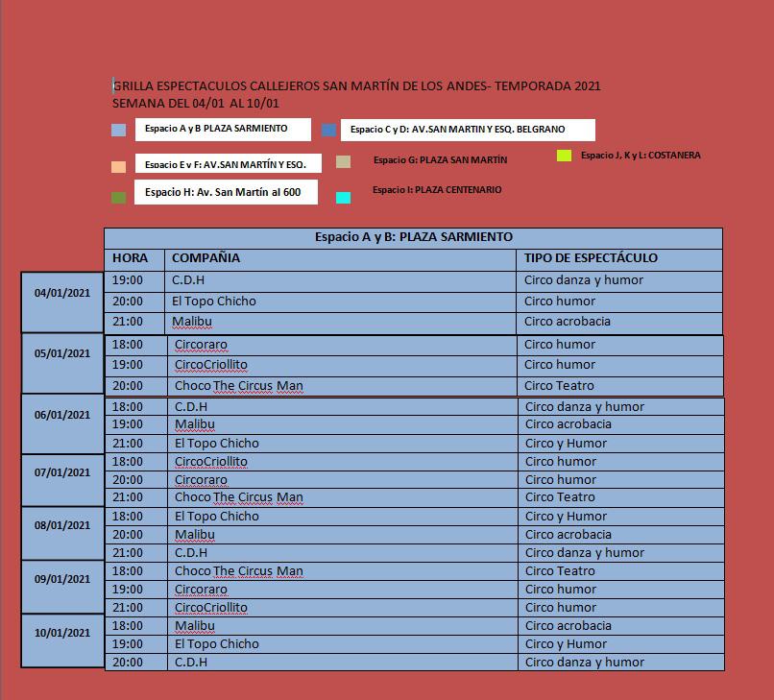Click the 'TIPO DE ESPECTÁCULO' column header
This screenshot has width=774, height=700.
pyautogui.click(x=591, y=258)
